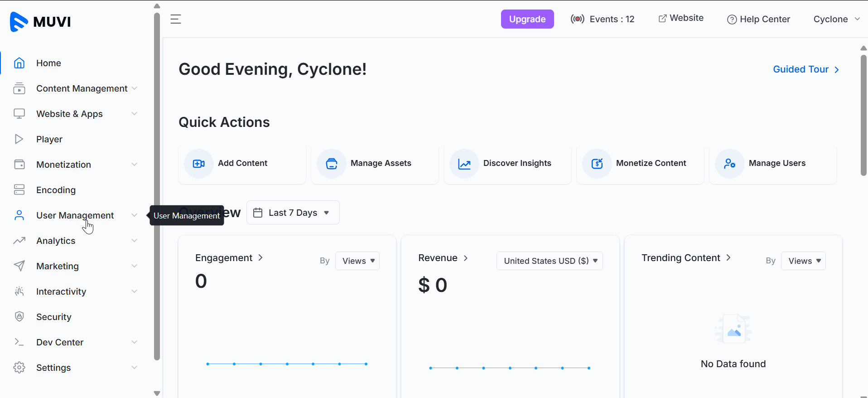Start the Guided Tour link
868x398 pixels.
[805, 69]
